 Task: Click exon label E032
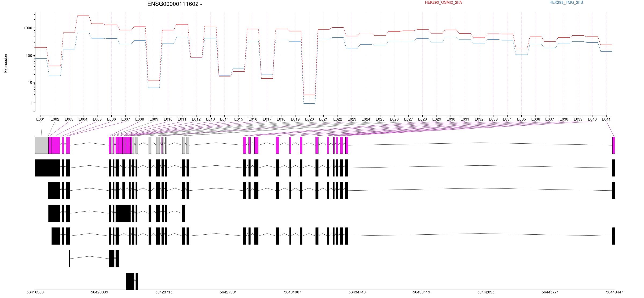click(479, 119)
